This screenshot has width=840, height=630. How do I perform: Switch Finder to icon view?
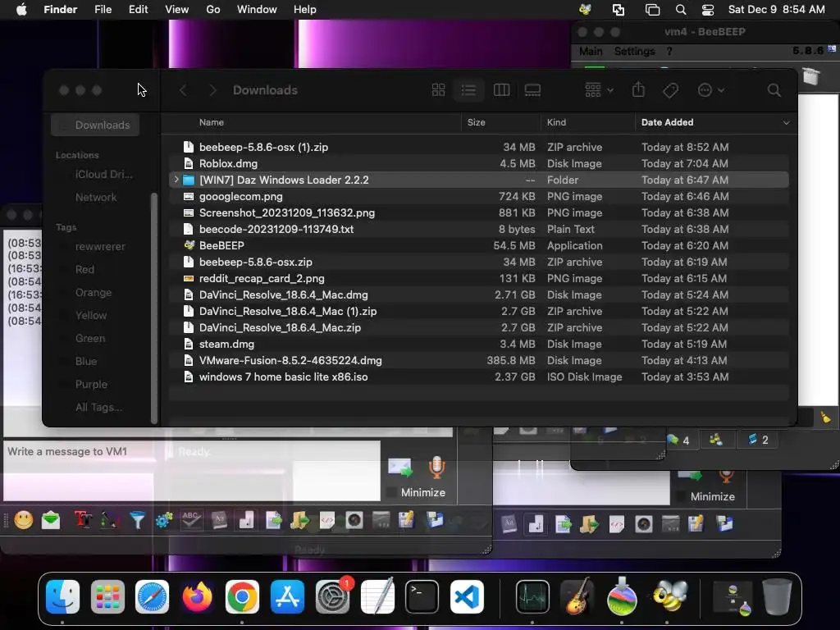438,90
